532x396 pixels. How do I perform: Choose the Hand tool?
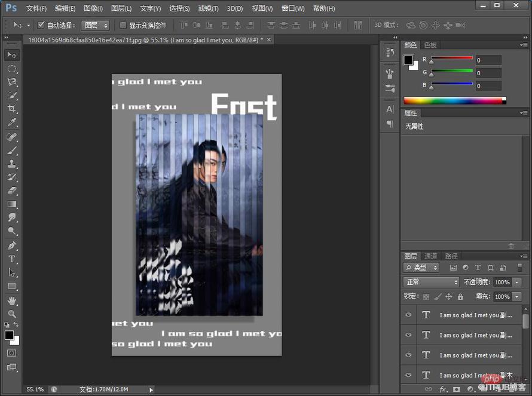(x=12, y=300)
